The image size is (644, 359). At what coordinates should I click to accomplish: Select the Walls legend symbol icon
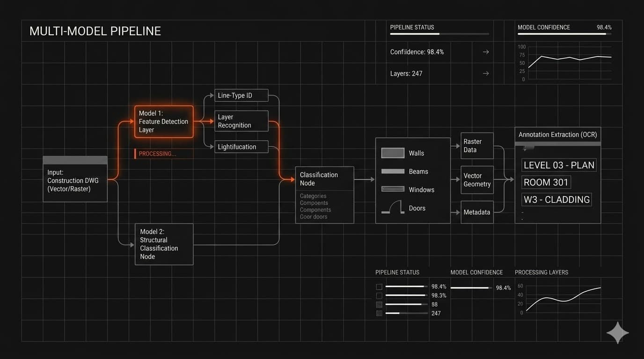[x=393, y=153]
